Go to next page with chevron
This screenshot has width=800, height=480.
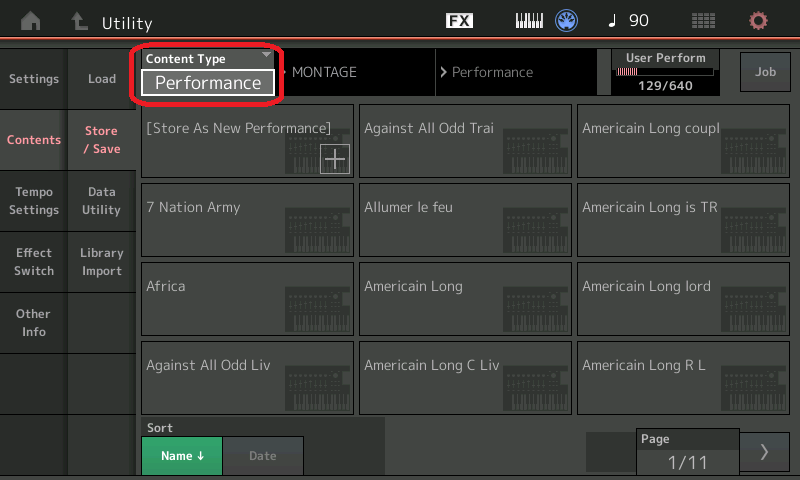(765, 452)
